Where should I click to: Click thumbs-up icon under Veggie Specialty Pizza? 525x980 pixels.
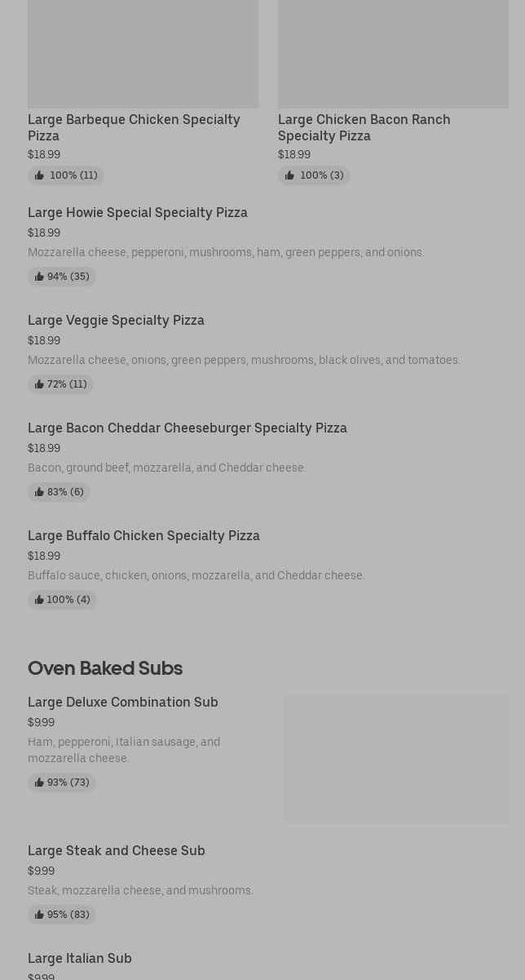tap(39, 384)
